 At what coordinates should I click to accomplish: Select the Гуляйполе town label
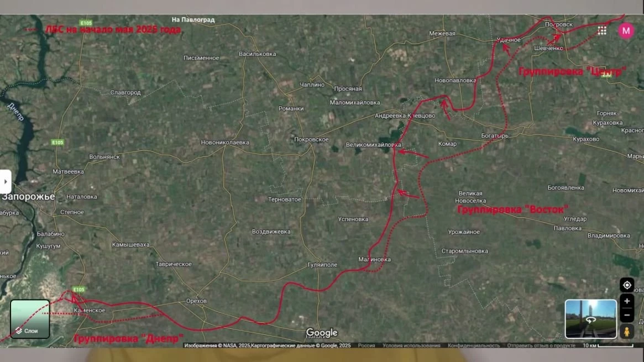click(322, 265)
